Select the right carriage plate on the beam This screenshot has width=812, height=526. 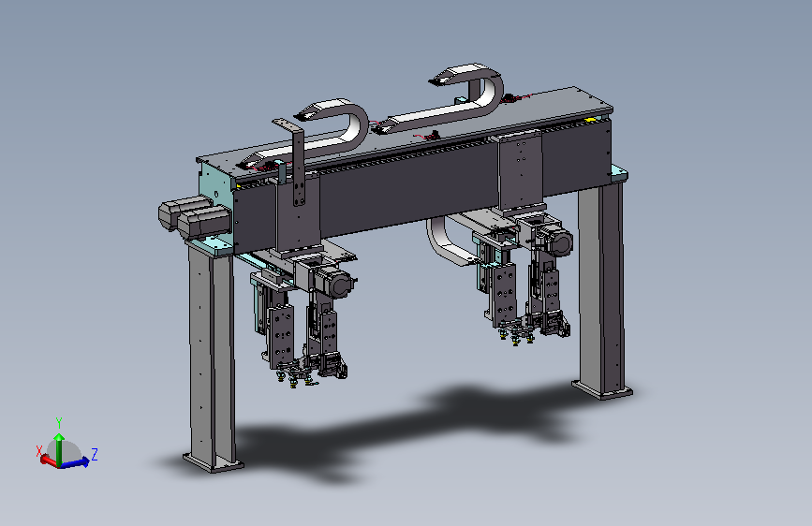[521, 169]
